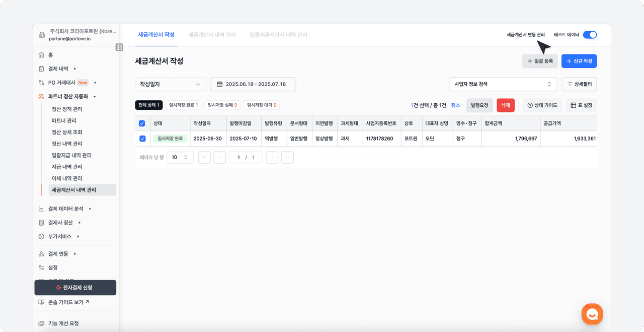Screen dimensions: 644x332
Task: Open the rows-per-page dropdown showing 10
Action: pyautogui.click(x=180, y=158)
